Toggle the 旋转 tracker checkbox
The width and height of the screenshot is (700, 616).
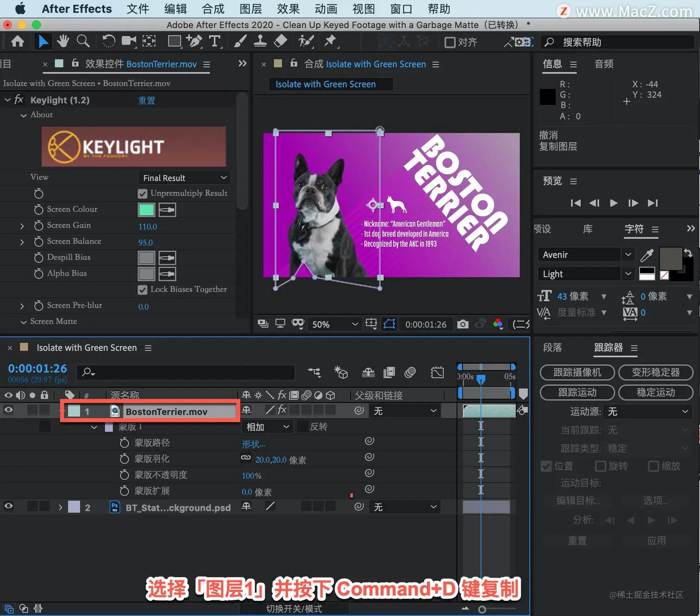point(600,466)
